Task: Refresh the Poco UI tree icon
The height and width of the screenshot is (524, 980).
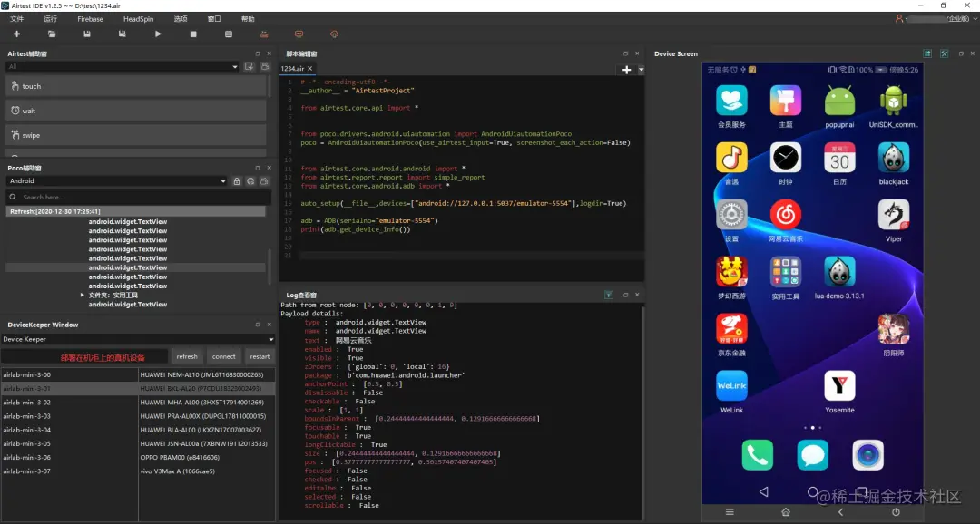Action: point(250,181)
